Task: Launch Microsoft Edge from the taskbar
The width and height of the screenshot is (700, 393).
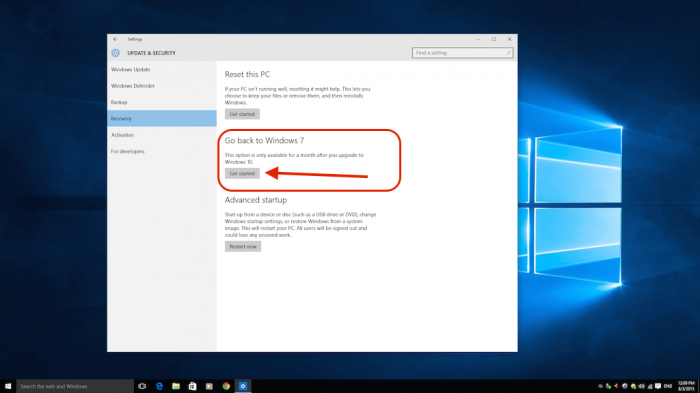Action: tap(159, 386)
